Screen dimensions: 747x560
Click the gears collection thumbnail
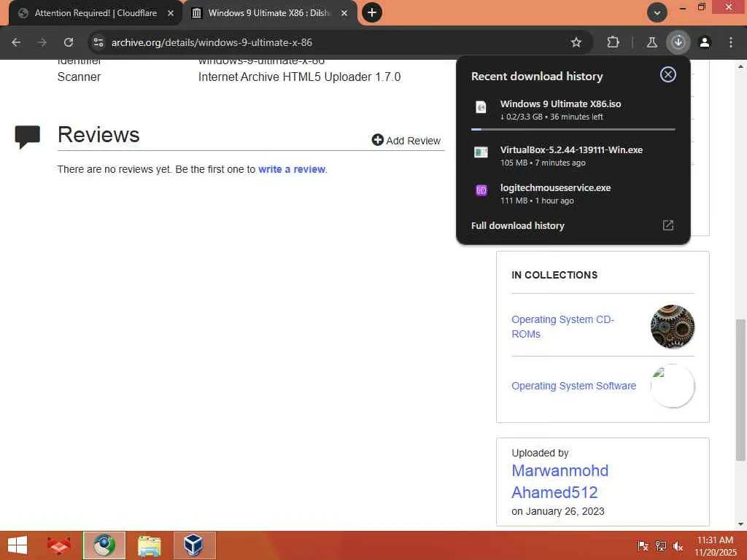tap(672, 327)
